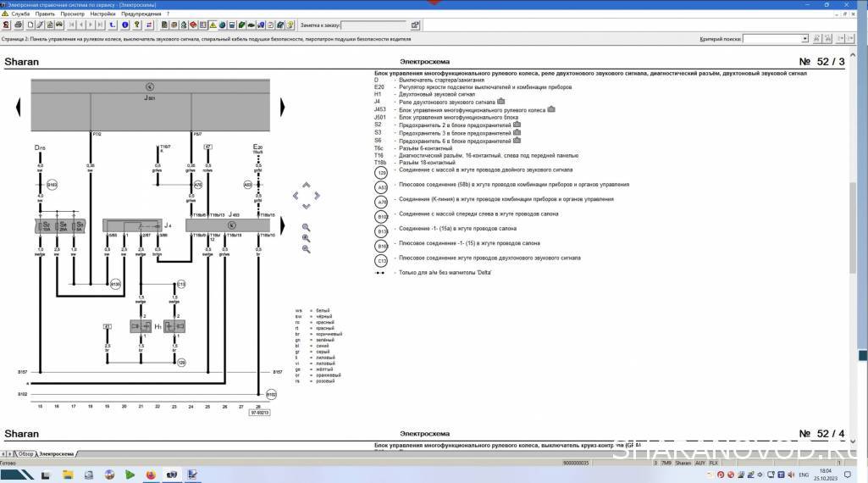The height and width of the screenshot is (483, 868).
Task: Switch to the Обзор tab
Action: click(x=25, y=454)
